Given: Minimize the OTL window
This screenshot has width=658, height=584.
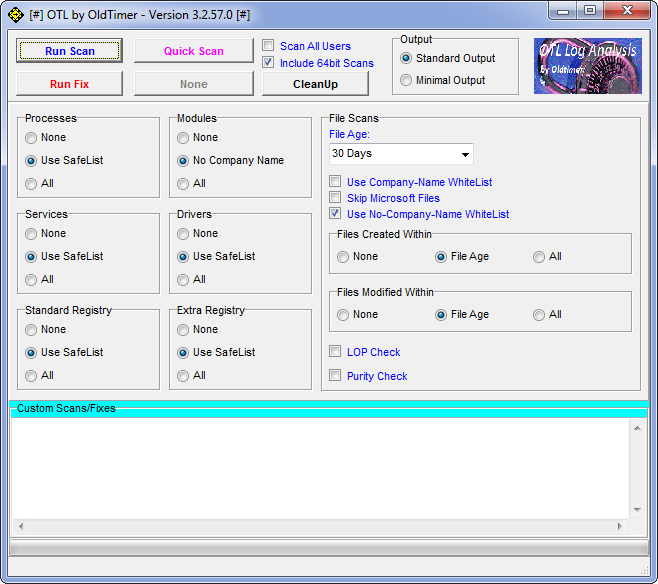Looking at the screenshot, I should tap(563, 10).
